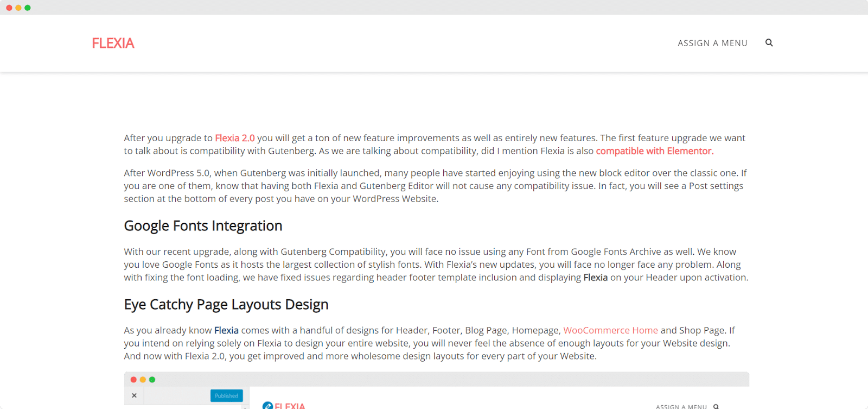Viewport: 868px width, 409px height.
Task: Visit the WooCommerce Home link
Action: coord(610,330)
